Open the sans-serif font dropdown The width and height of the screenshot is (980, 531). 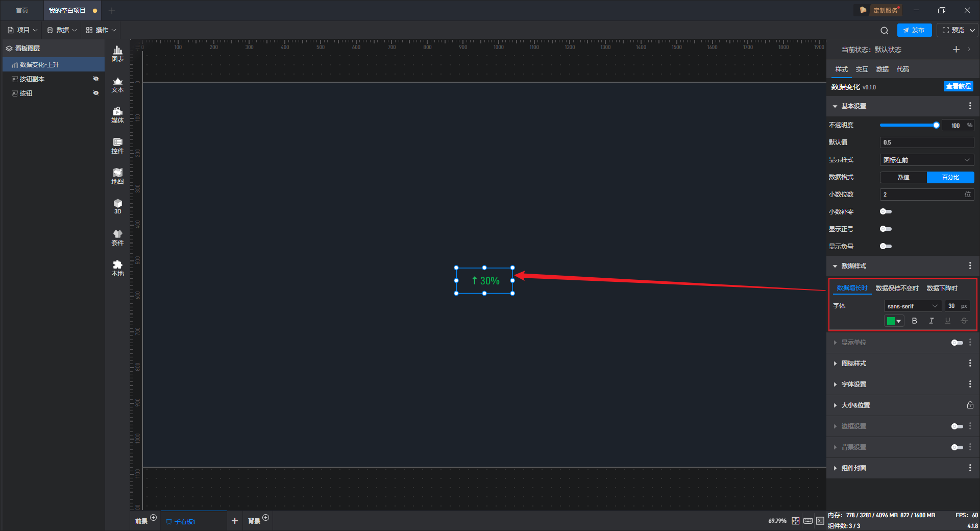tap(913, 306)
